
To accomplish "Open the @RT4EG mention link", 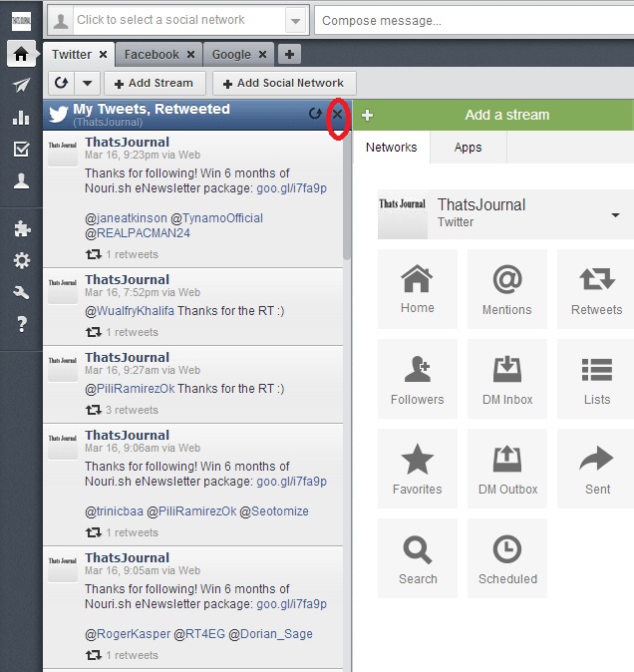I will tap(199, 634).
